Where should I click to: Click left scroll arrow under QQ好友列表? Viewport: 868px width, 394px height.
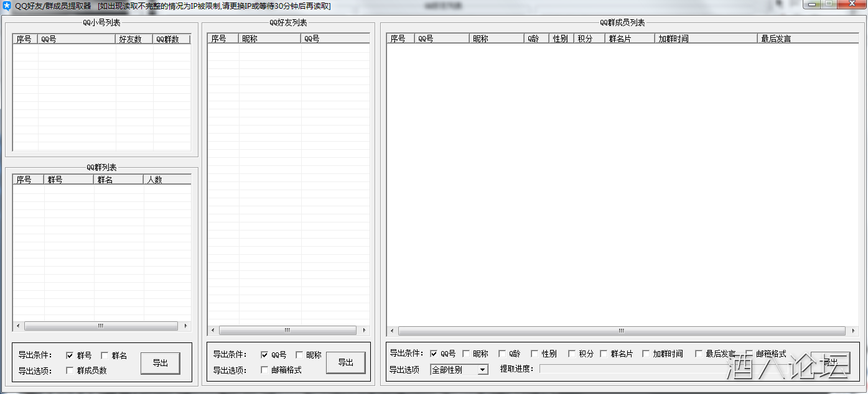click(213, 331)
